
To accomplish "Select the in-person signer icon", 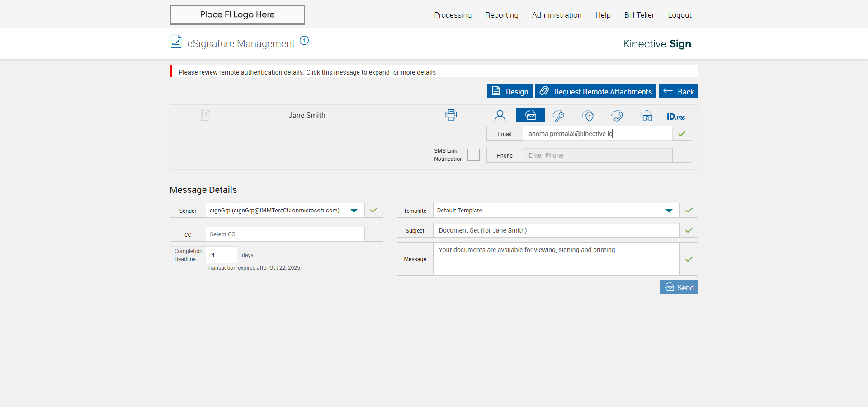I will [x=500, y=116].
